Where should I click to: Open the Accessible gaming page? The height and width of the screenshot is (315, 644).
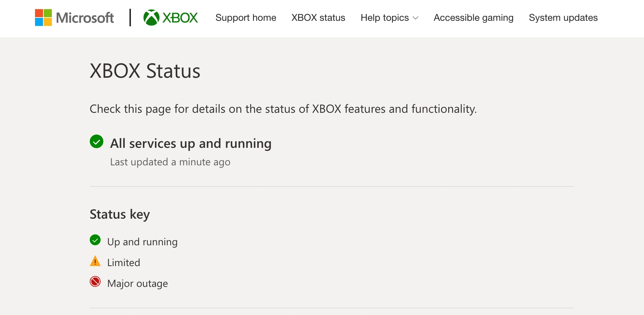473,18
